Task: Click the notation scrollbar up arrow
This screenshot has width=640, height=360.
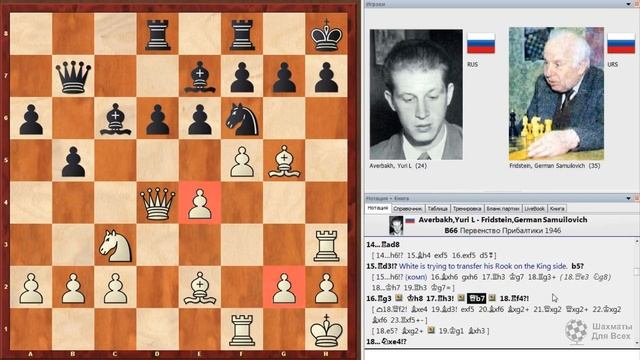Action: (637, 242)
